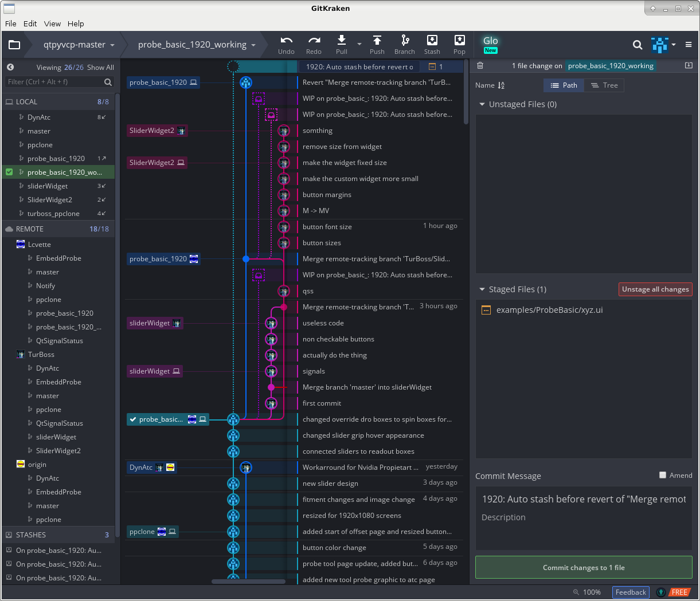Screen dimensions: 700x601
Task: Click the commit message summary field
Action: tap(584, 500)
